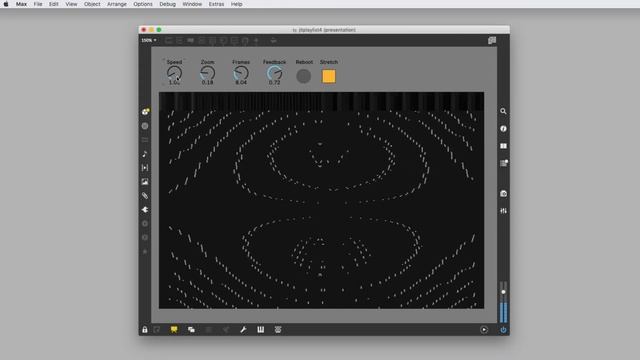Open the audio note browser in the left toolbar

point(145,154)
